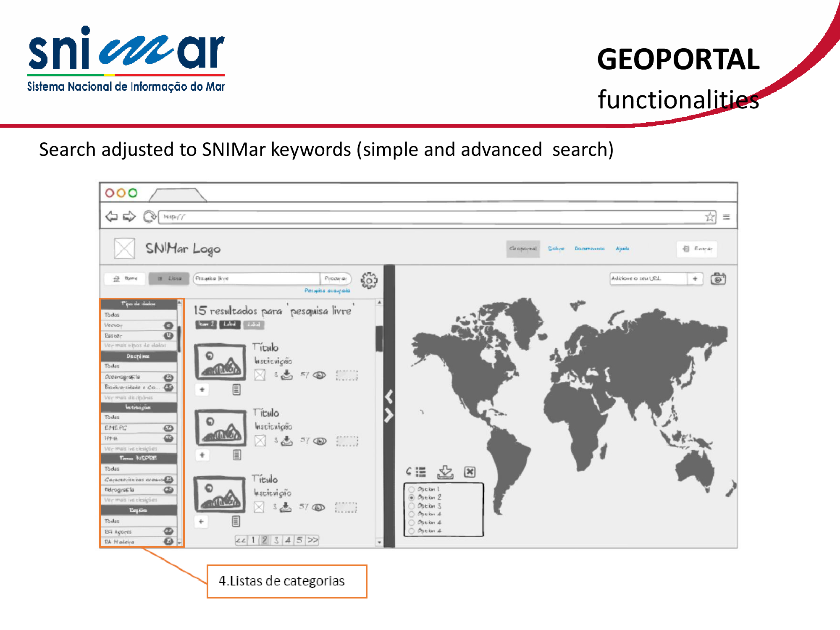The height and width of the screenshot is (630, 840).
Task: Open the search settings gear icon
Action: [x=369, y=280]
